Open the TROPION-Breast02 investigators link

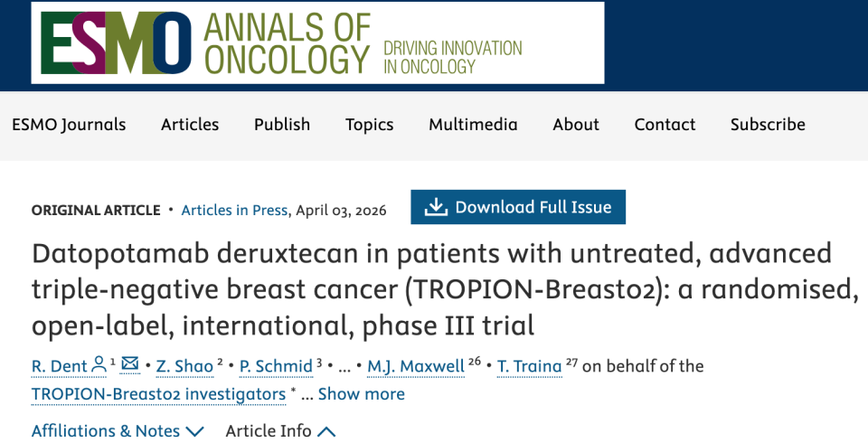pos(158,394)
